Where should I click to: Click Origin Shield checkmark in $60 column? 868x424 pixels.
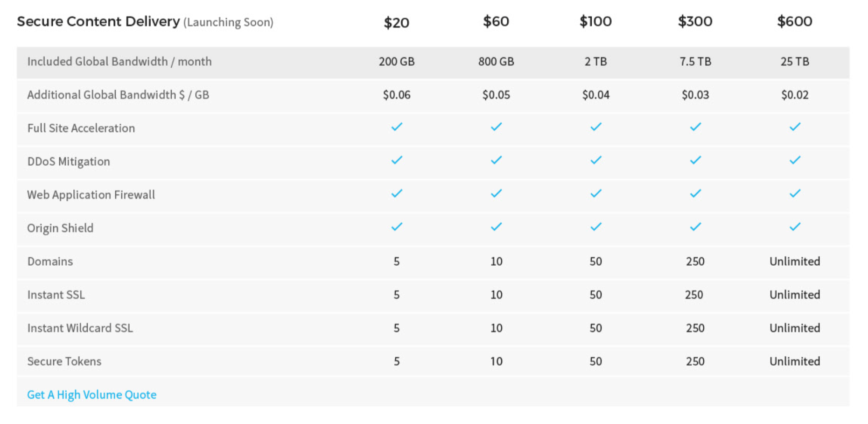click(x=496, y=227)
